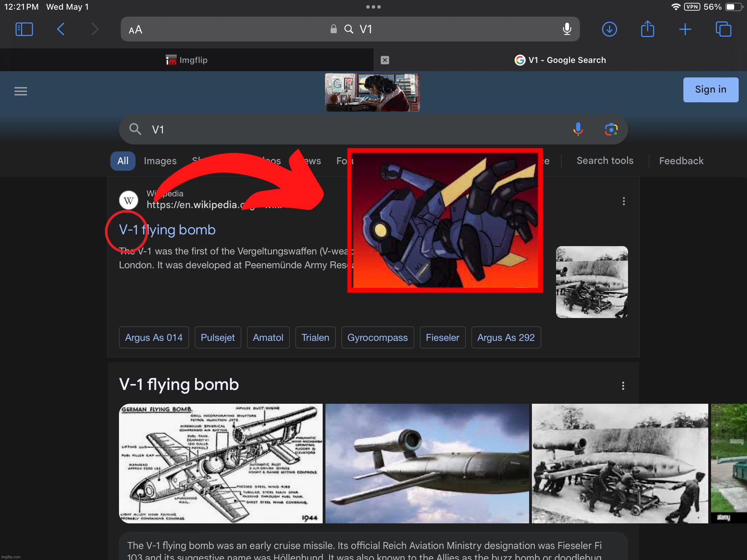Image resolution: width=747 pixels, height=560 pixels.
Task: Add a new tab with plus icon
Action: 685,29
